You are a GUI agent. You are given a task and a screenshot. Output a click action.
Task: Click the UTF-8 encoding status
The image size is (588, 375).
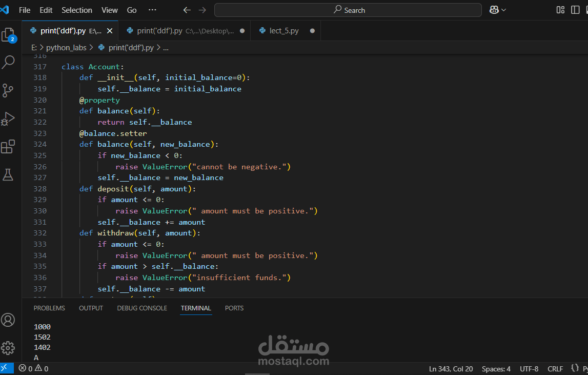(529, 369)
